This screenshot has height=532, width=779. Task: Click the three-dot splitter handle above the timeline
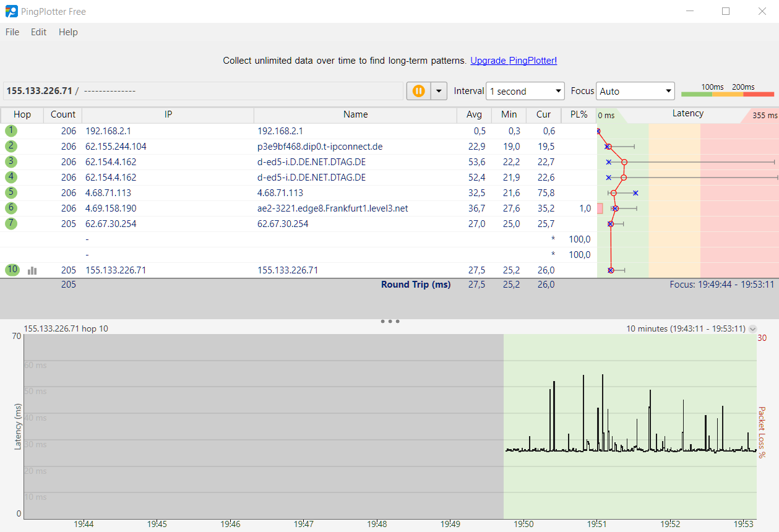point(390,322)
